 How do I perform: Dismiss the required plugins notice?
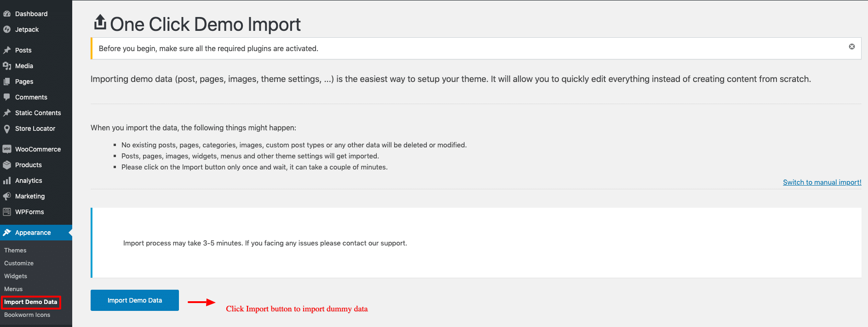point(852,47)
